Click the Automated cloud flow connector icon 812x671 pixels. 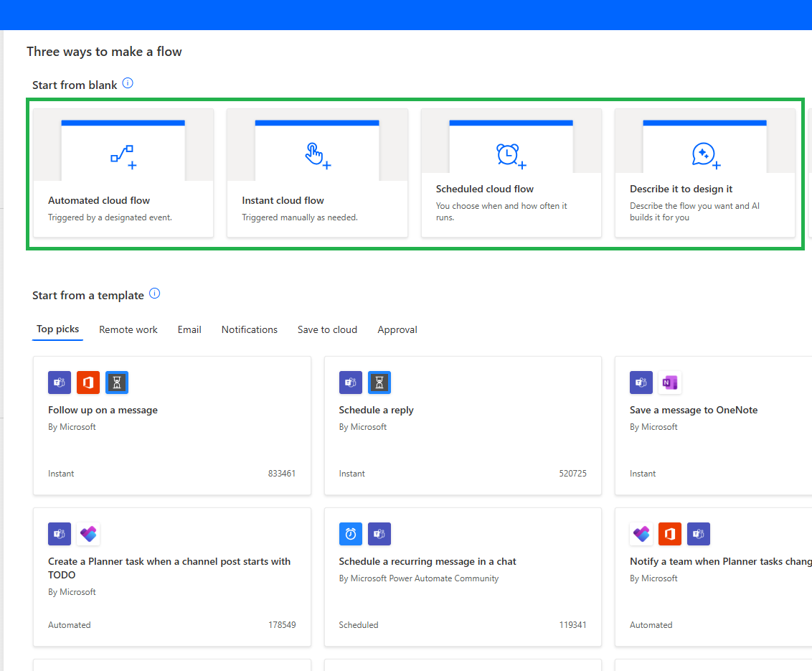tap(123, 156)
